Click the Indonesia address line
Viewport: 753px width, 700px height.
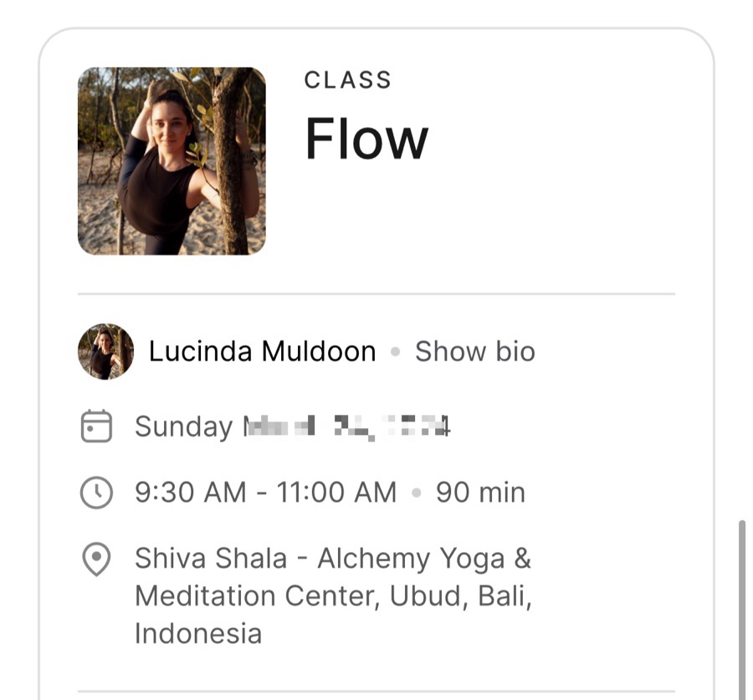pos(198,634)
